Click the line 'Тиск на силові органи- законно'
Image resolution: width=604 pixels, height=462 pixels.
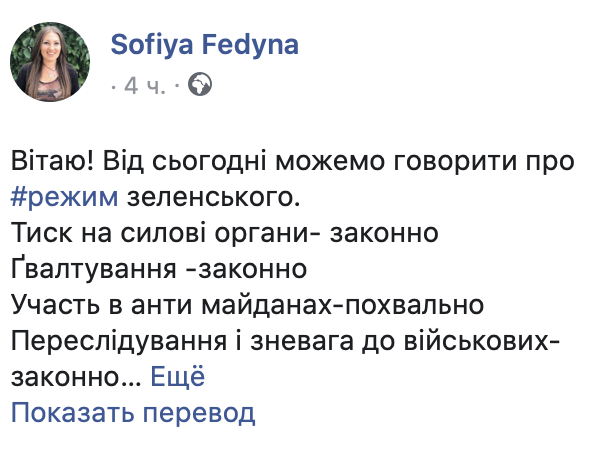225,233
